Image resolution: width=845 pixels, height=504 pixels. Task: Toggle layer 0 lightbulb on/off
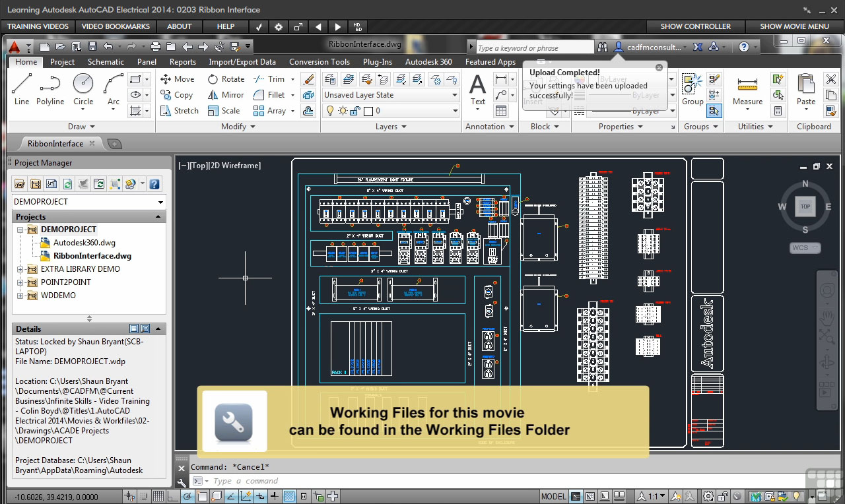(x=330, y=111)
